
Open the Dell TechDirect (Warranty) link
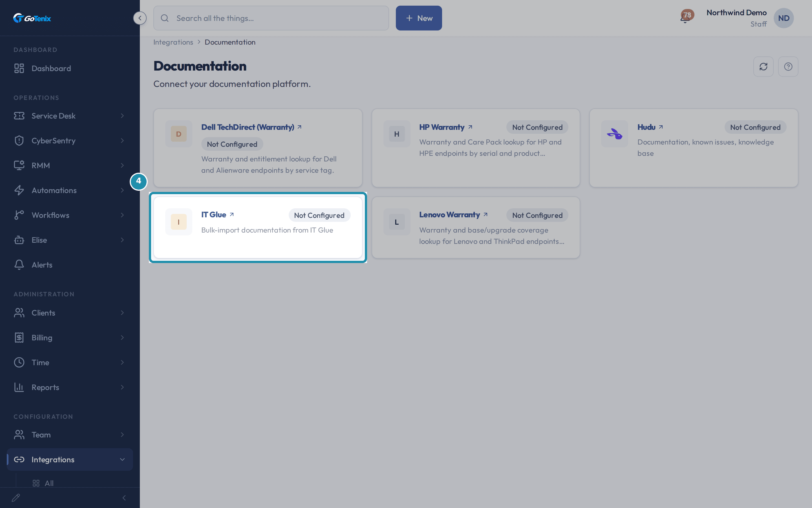(x=251, y=127)
